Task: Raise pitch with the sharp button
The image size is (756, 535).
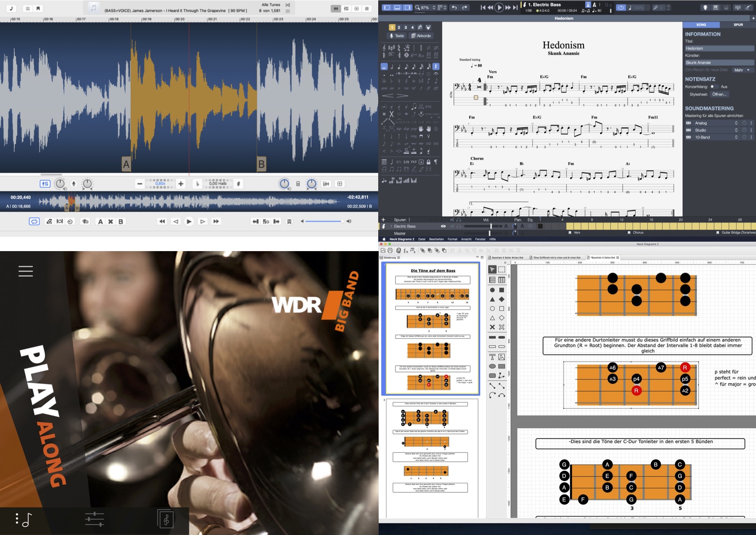Action: point(238,184)
